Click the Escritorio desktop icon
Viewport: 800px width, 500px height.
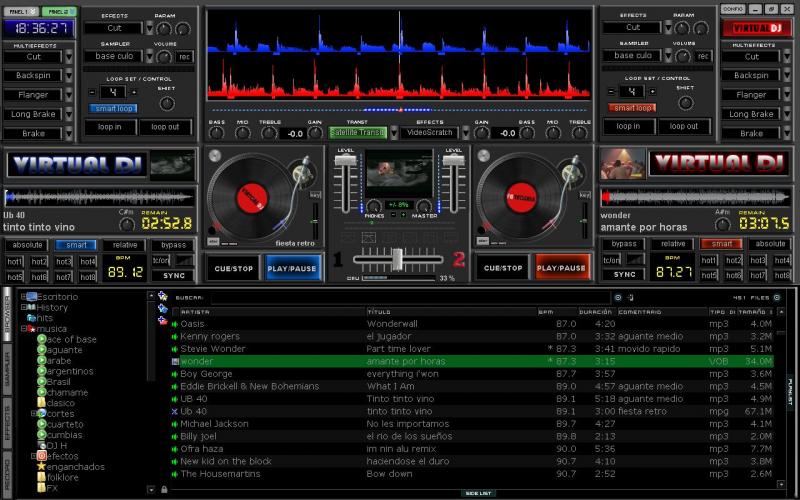point(31,296)
